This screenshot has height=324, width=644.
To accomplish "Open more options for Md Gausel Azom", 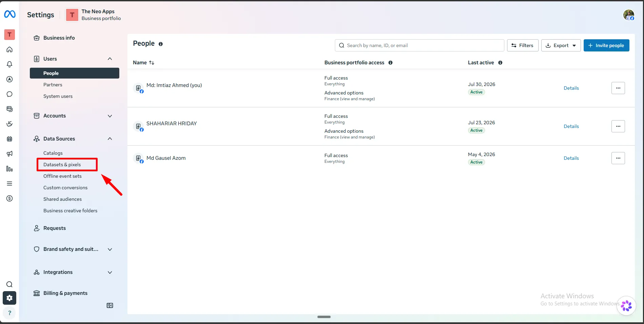I will tap(618, 158).
